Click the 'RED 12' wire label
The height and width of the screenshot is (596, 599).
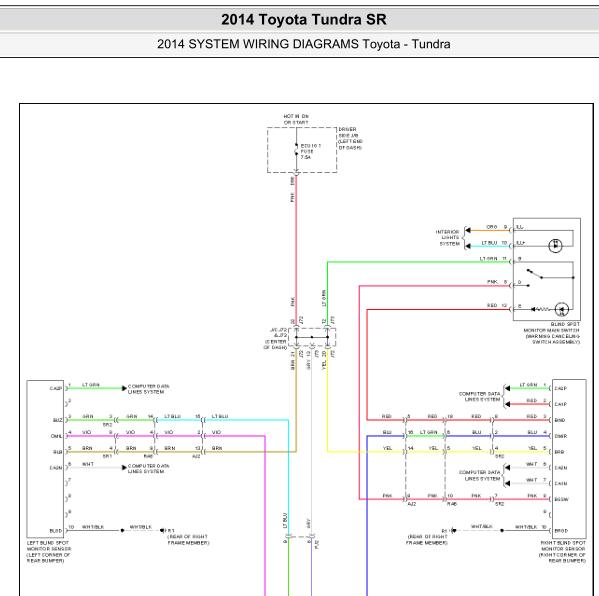(497, 305)
